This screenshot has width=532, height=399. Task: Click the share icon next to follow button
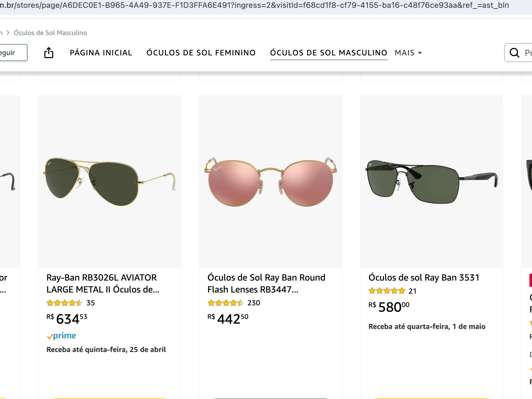point(49,53)
